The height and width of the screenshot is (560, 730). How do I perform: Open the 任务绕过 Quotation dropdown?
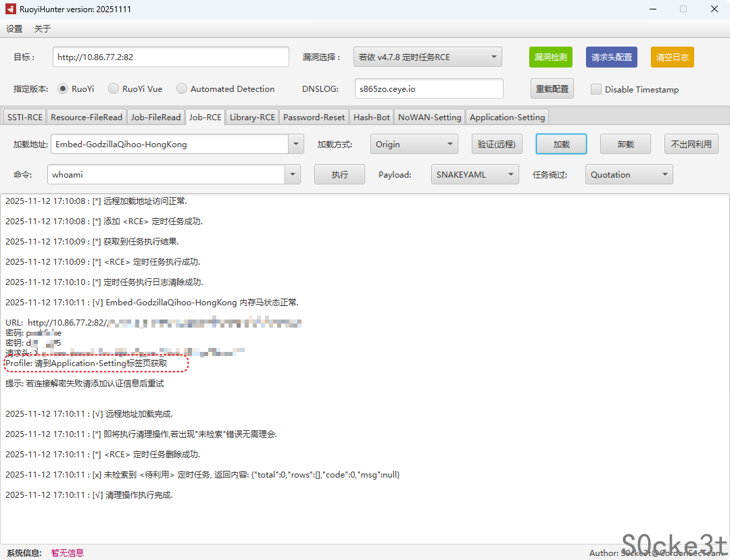pyautogui.click(x=629, y=174)
